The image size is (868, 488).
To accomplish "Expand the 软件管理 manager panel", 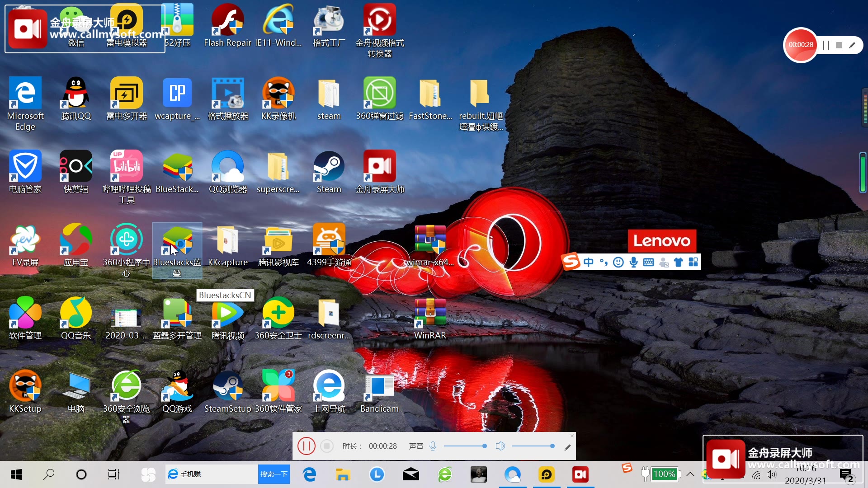I will click(x=25, y=318).
